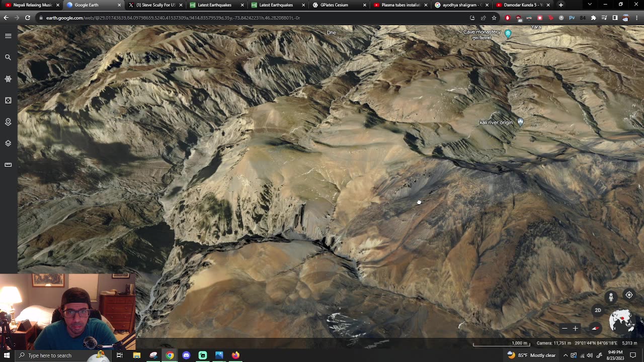Open Windows Task View
This screenshot has height=362, width=644.
(x=120, y=355)
